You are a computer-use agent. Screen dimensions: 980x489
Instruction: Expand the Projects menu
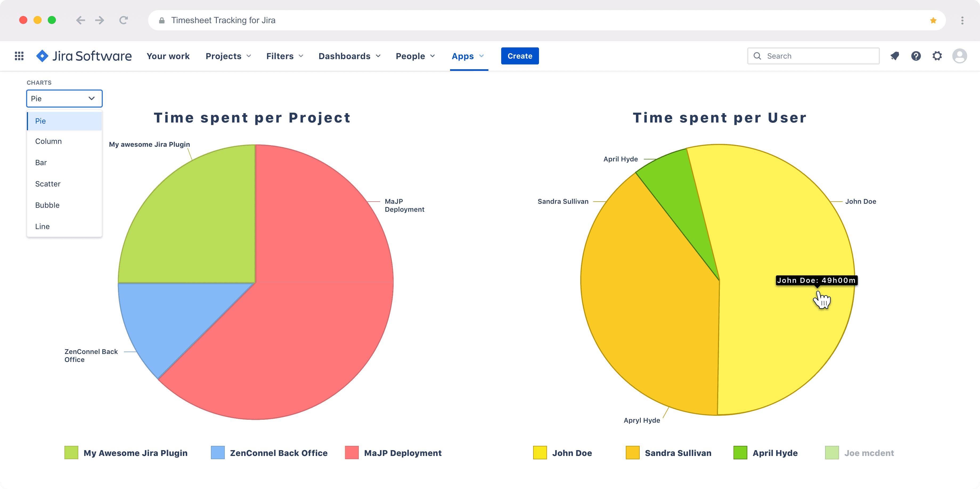228,56
